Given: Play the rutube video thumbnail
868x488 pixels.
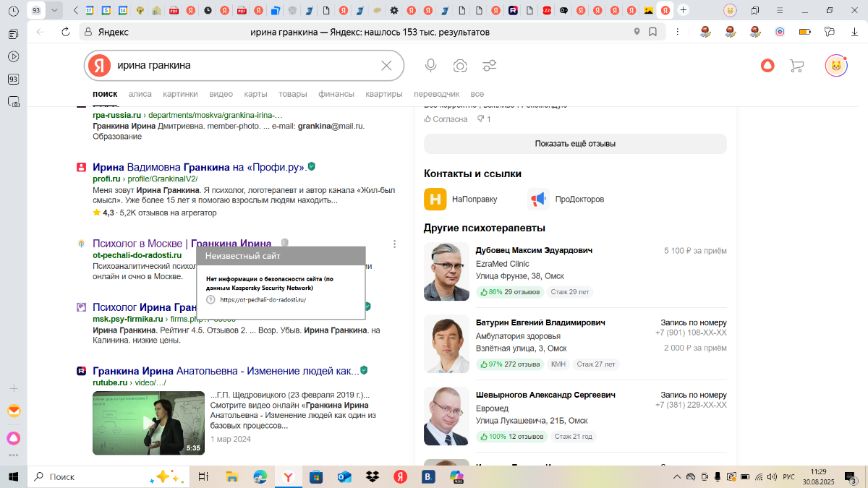Looking at the screenshot, I should pos(148,423).
